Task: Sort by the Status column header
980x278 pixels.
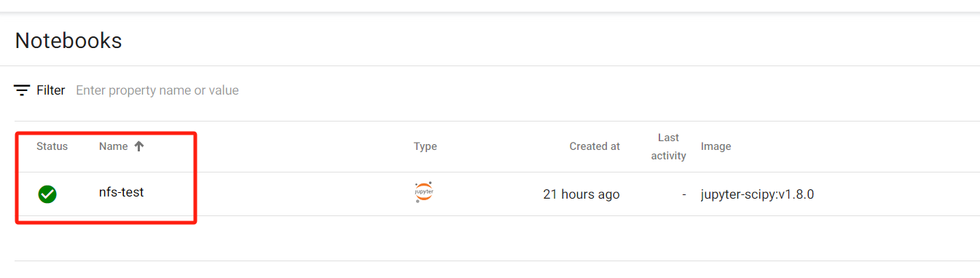Action: pos(52,146)
